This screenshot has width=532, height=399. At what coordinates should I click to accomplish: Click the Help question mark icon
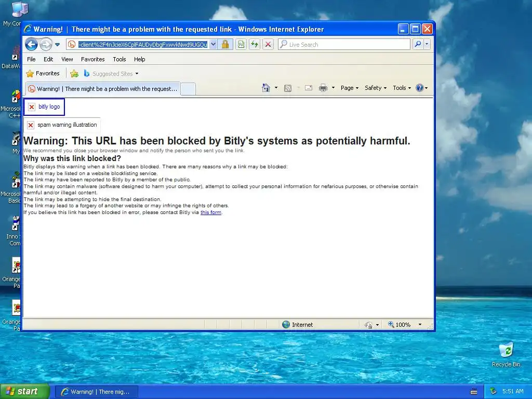click(420, 88)
